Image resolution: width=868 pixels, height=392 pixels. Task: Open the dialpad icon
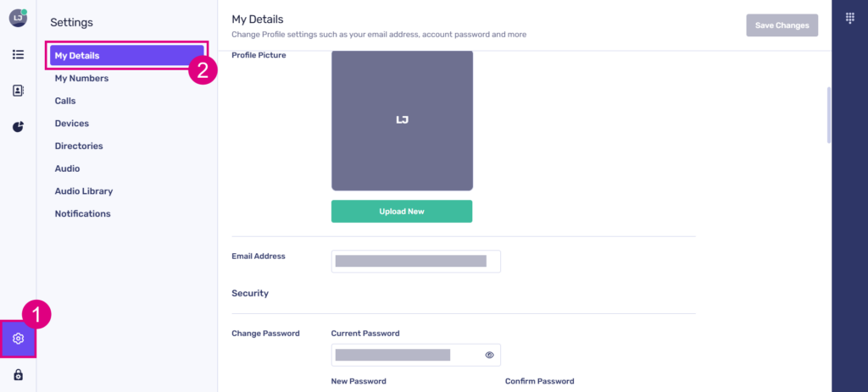[x=850, y=18]
